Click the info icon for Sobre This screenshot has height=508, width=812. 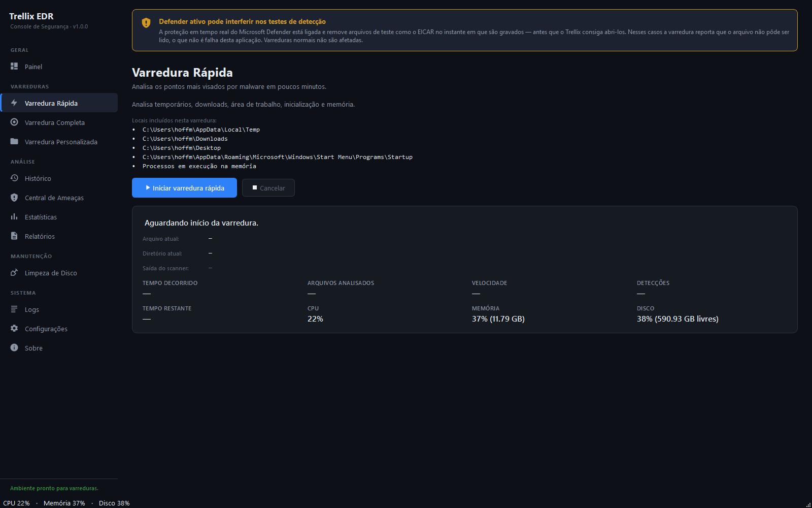[x=14, y=347]
